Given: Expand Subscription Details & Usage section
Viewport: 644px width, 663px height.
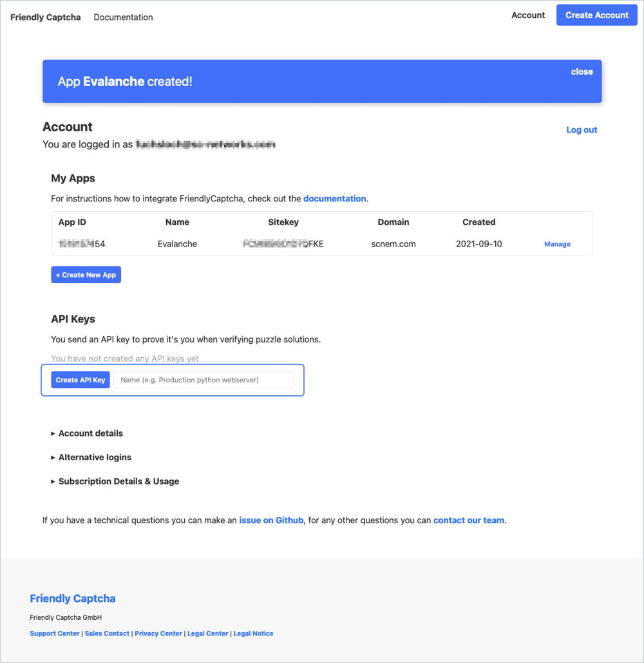Looking at the screenshot, I should click(x=118, y=481).
